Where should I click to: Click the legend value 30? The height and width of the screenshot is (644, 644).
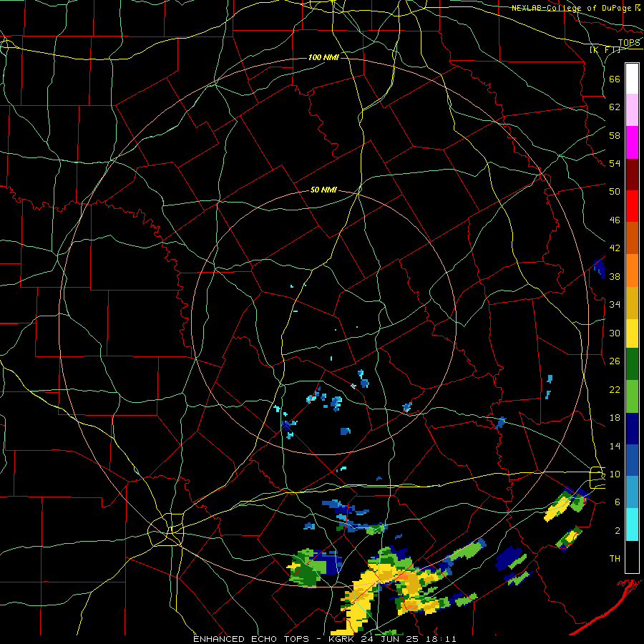pyautogui.click(x=615, y=333)
